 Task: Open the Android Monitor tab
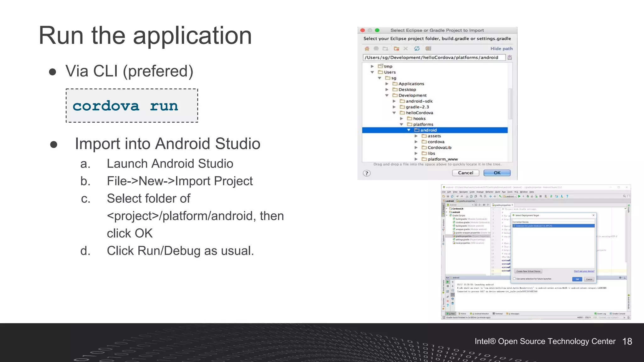click(479, 314)
